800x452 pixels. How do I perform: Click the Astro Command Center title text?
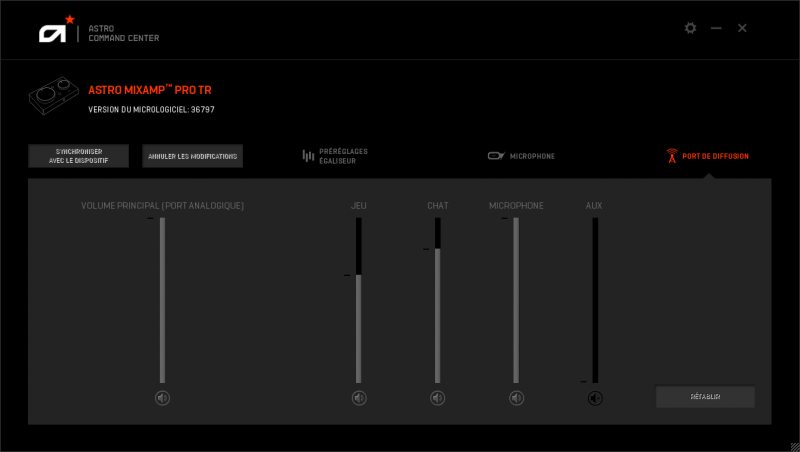click(123, 33)
